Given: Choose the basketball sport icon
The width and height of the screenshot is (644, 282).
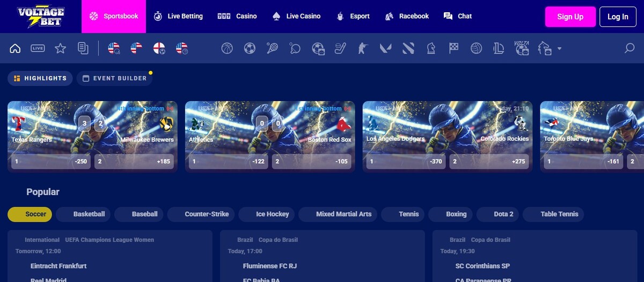Looking at the screenshot, I should point(227,48).
